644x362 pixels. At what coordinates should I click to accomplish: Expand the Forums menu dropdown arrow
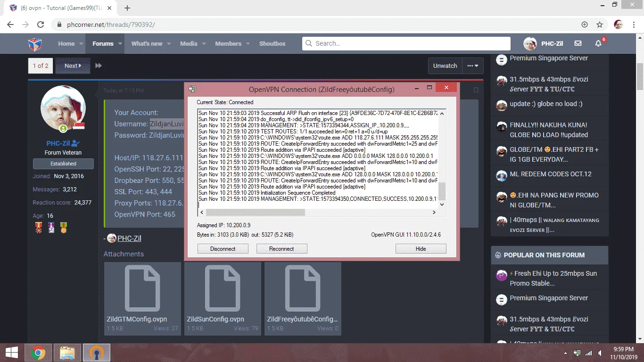coord(120,44)
